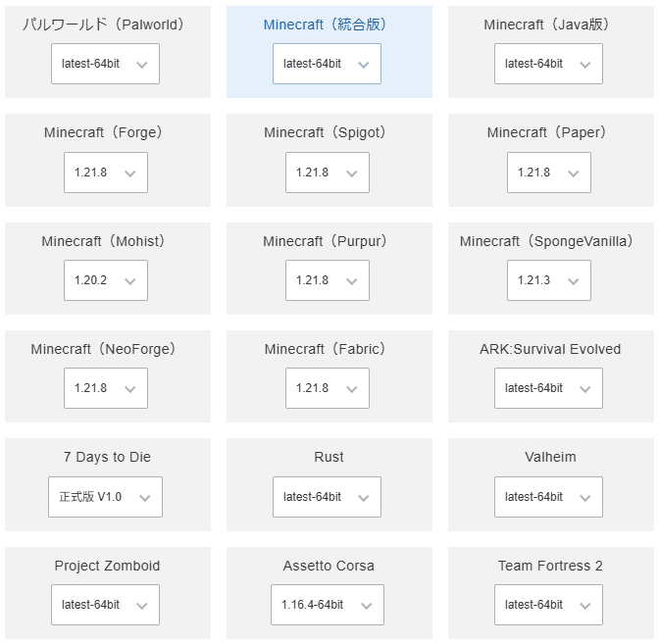Expand the Minecraft NeoForge version dropdown

106,388
